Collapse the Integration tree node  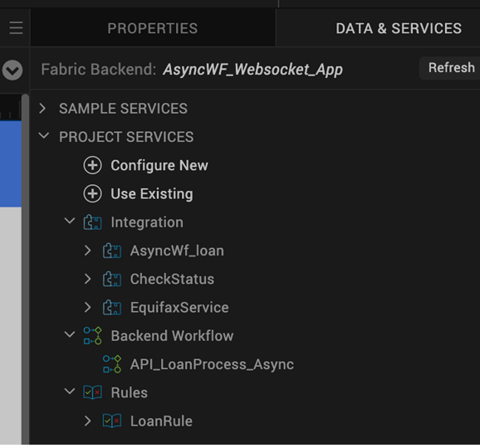coord(70,221)
